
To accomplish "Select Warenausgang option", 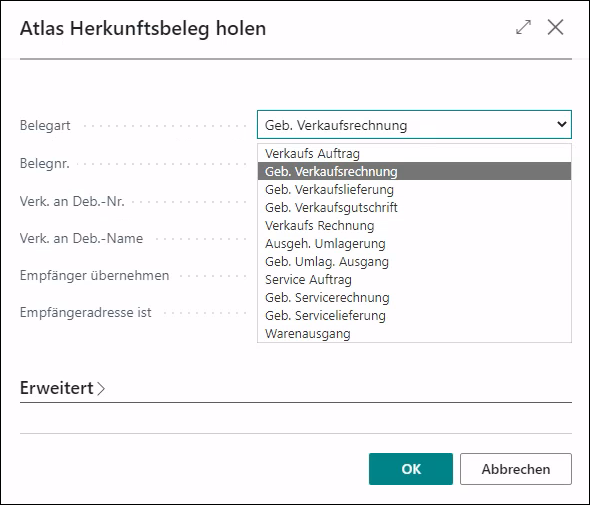I will [414, 334].
